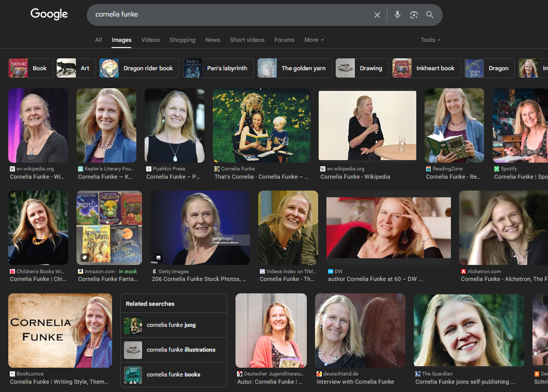Open 206 Cornelia Funke Stock Photos link
This screenshot has width=548, height=392.
pos(199,279)
